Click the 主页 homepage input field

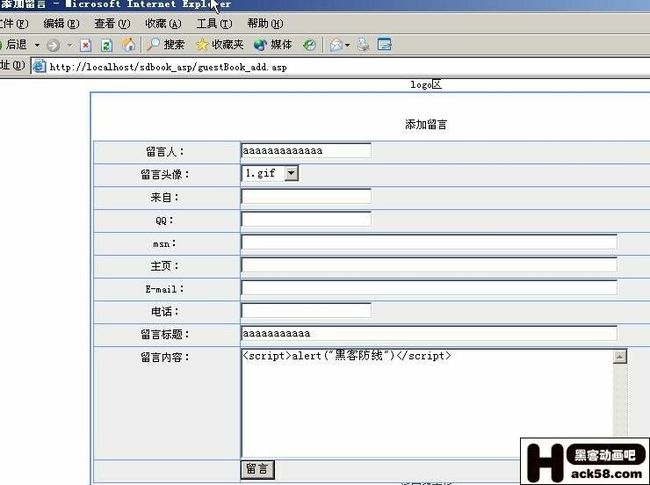click(429, 265)
